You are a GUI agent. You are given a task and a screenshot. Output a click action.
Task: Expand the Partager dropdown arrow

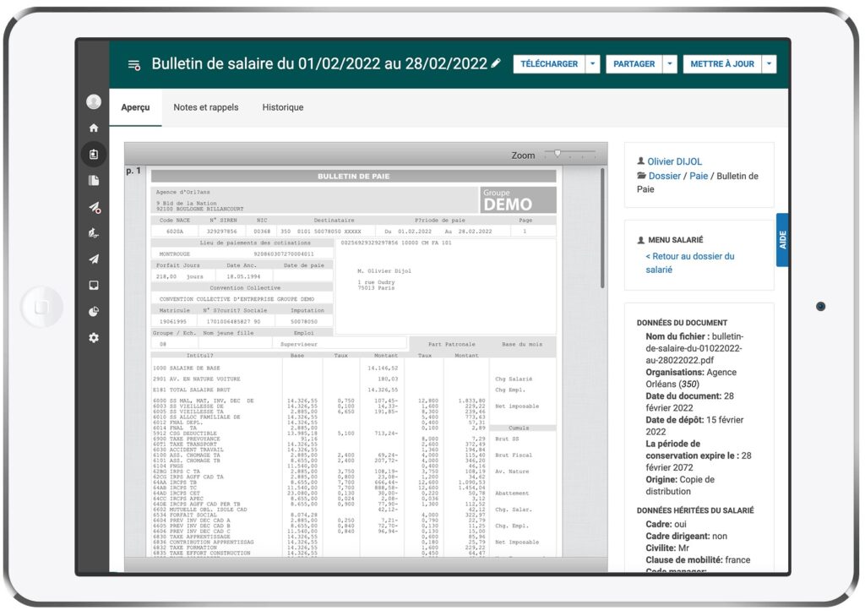tap(670, 64)
